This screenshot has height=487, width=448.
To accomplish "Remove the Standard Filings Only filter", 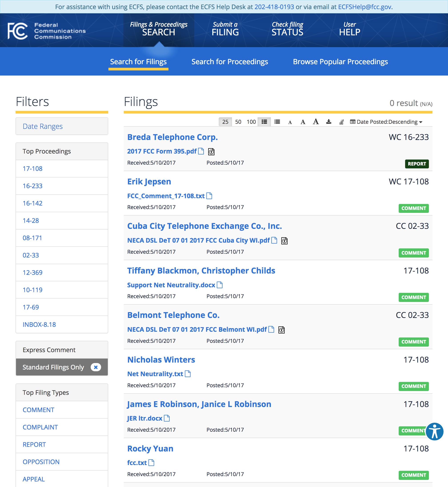I will pyautogui.click(x=96, y=367).
